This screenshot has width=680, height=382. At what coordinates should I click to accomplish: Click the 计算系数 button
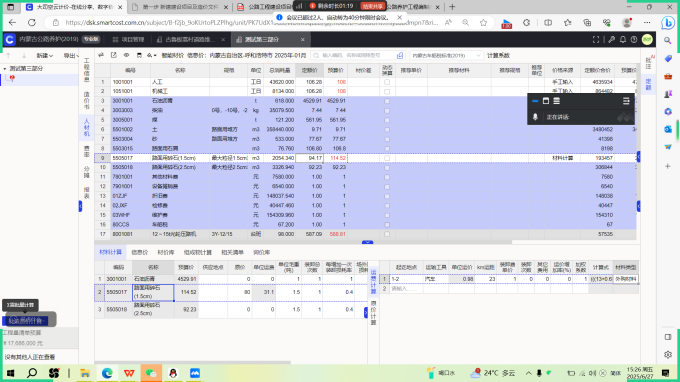point(498,56)
